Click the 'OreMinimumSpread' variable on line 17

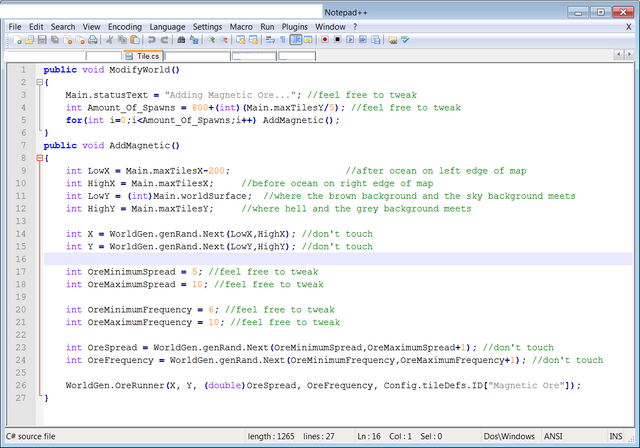[x=131, y=272]
